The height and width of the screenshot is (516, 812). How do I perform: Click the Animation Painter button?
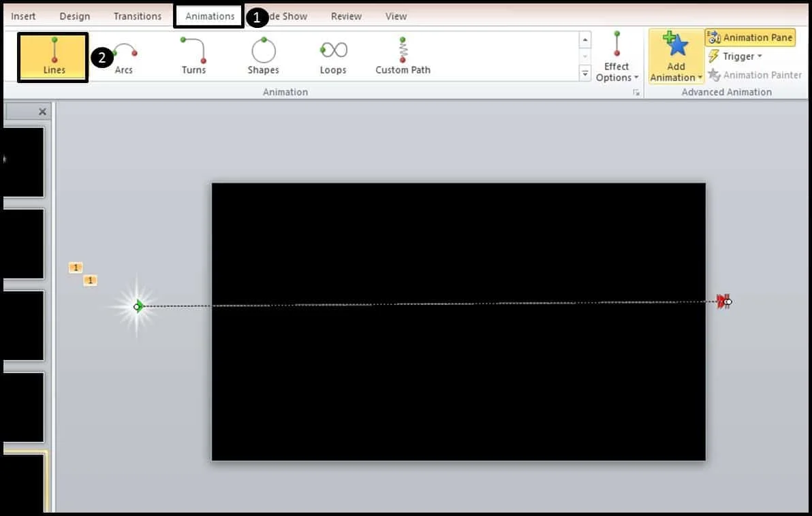tap(754, 75)
